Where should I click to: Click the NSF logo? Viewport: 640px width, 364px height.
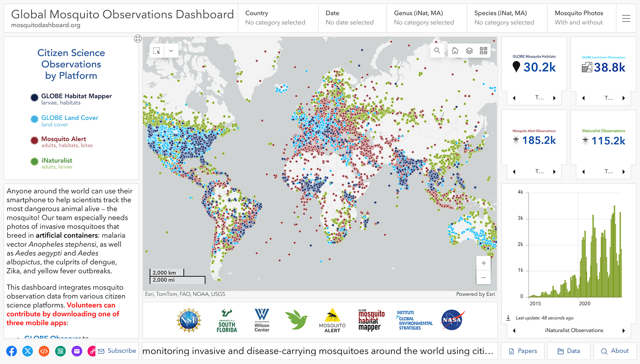pyautogui.click(x=189, y=320)
